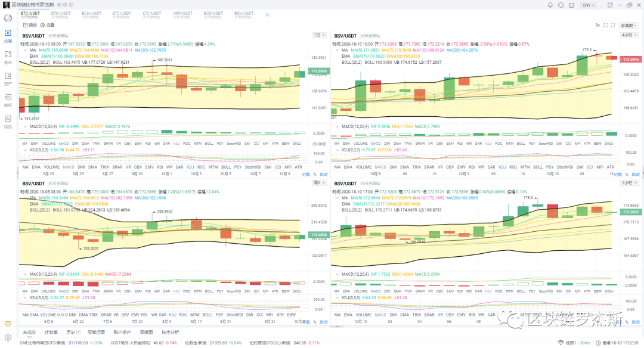Toggle 对数 log scale on the 1日 chart
The image size is (644, 348).
pos(306,175)
